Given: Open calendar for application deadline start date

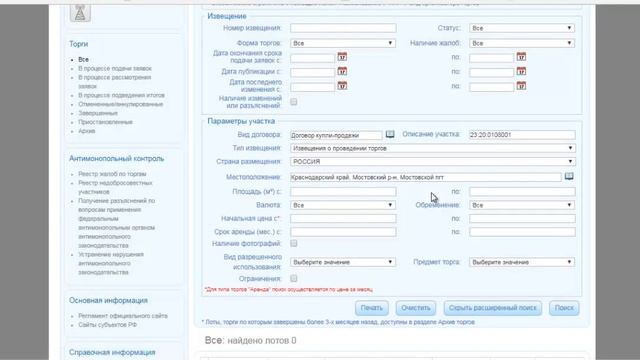Looking at the screenshot, I should (x=342, y=57).
